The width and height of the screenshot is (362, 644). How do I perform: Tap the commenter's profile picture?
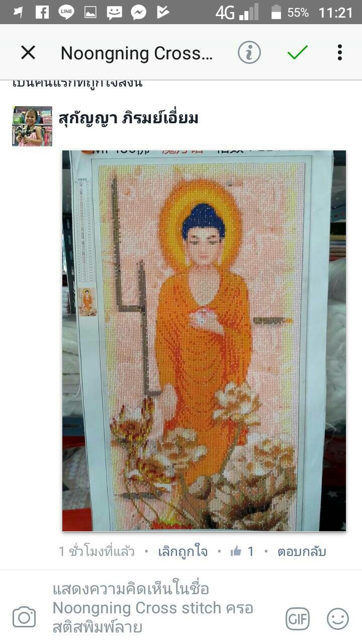pos(32,126)
